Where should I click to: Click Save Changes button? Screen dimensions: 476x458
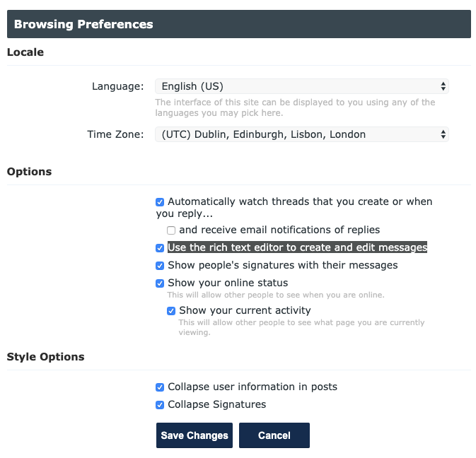tap(195, 435)
